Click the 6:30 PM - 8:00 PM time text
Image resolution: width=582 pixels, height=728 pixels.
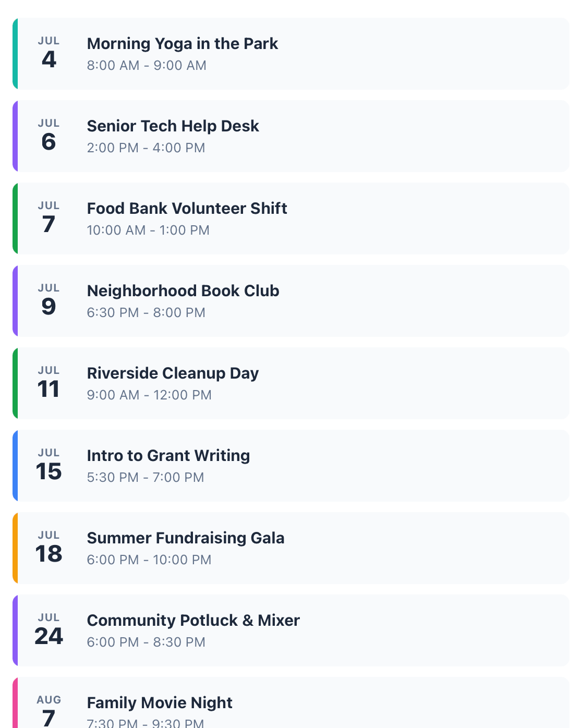coord(146,312)
